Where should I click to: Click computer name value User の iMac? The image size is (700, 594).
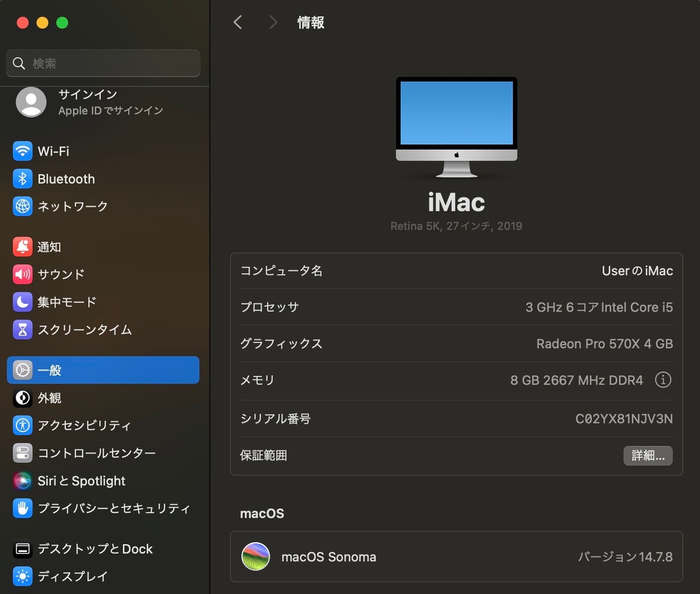pyautogui.click(x=637, y=270)
